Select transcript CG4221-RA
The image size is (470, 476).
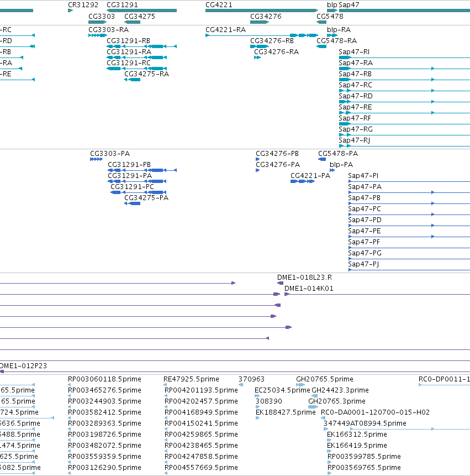tap(225, 30)
